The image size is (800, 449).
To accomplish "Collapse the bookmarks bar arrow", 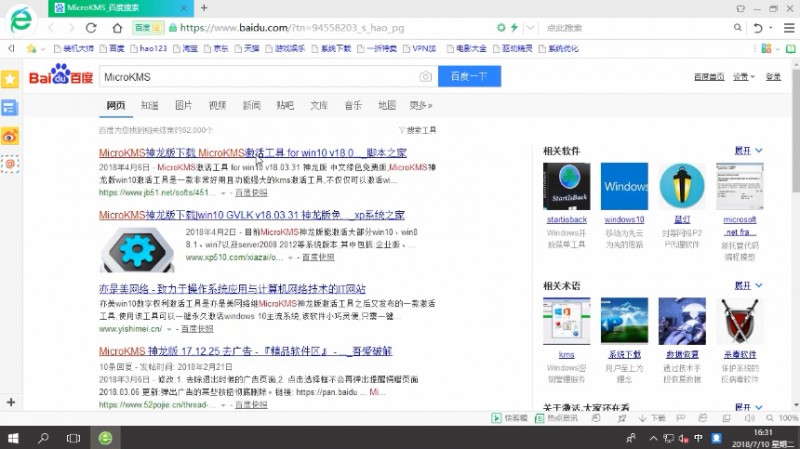I will [x=11, y=48].
